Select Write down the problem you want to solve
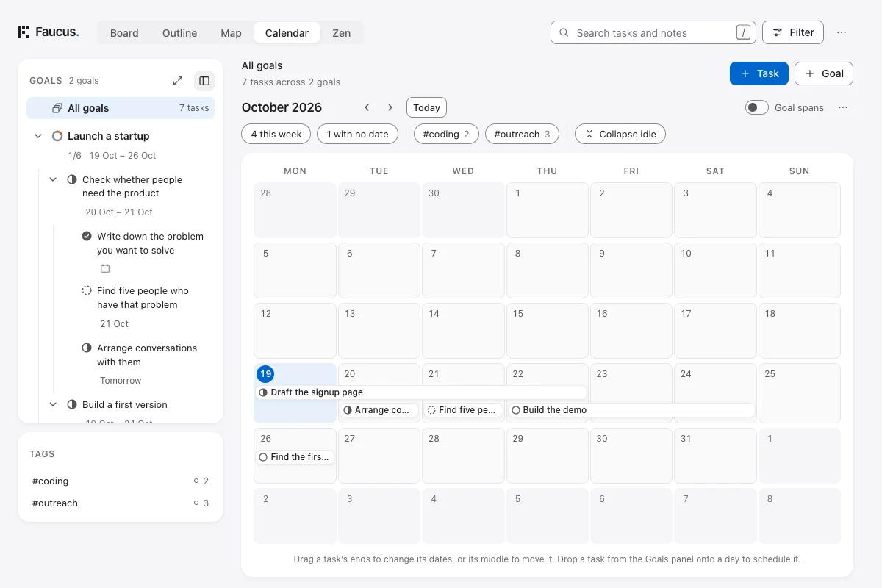The height and width of the screenshot is (588, 882). [x=150, y=243]
